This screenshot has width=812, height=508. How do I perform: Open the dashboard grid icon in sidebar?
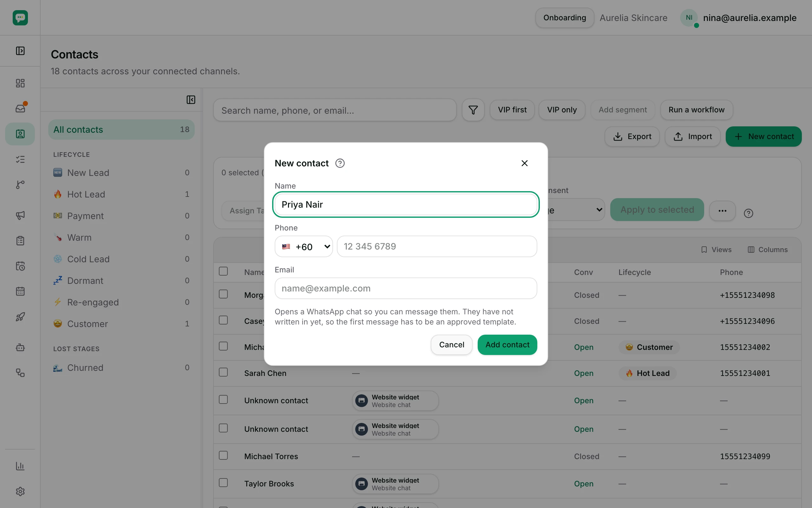point(20,83)
